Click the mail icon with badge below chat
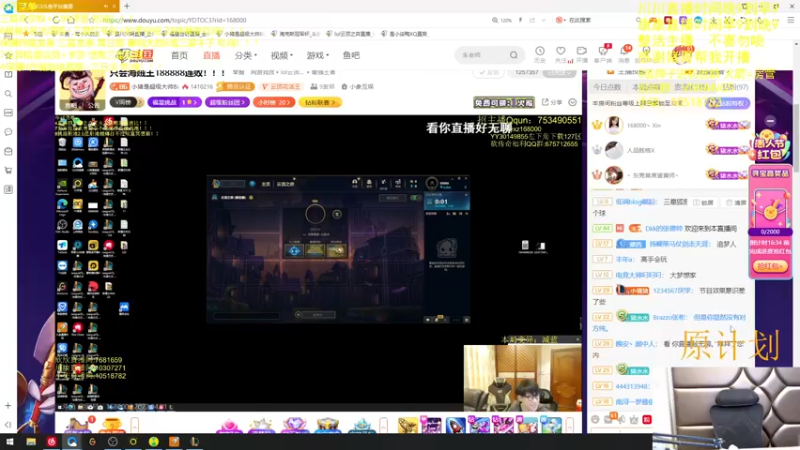 point(610,418)
